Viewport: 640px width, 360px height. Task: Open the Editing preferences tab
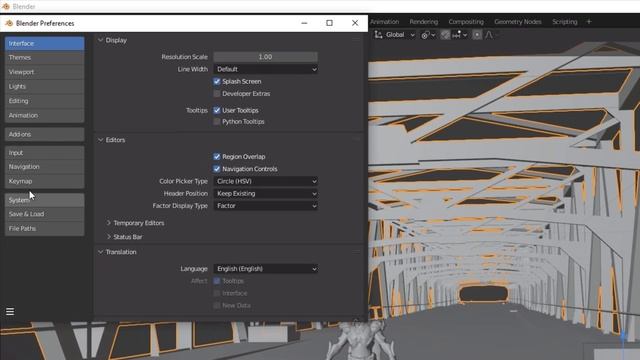[44, 101]
